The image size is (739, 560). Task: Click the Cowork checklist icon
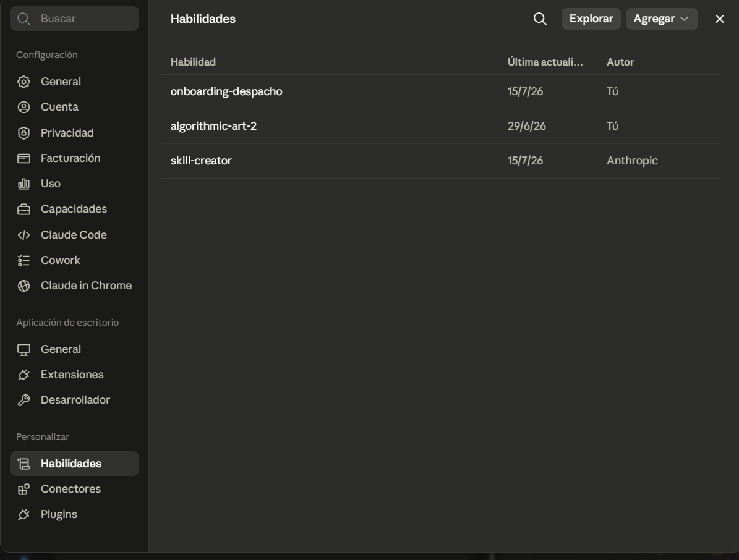click(23, 260)
